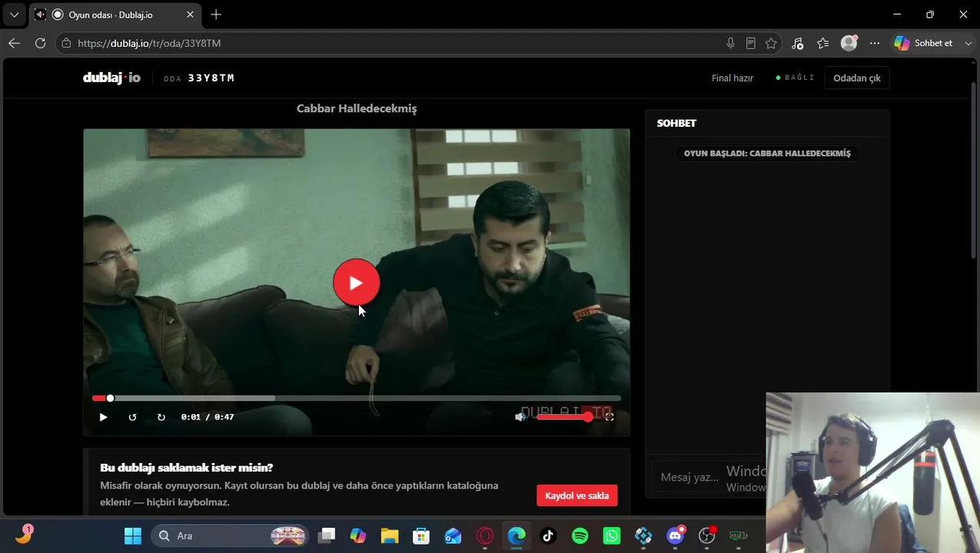Open the dublaj.io logo home link
This screenshot has width=980, height=553.
tap(111, 78)
